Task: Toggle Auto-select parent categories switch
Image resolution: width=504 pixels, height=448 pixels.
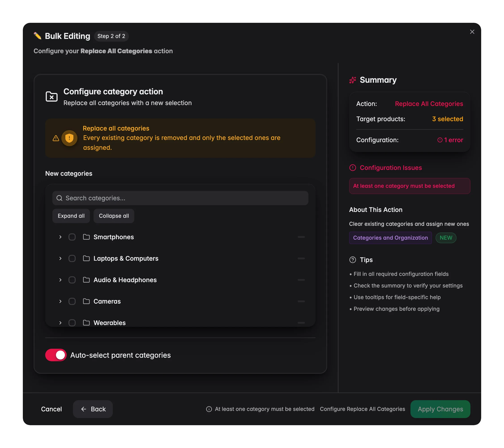Action: pyautogui.click(x=56, y=355)
